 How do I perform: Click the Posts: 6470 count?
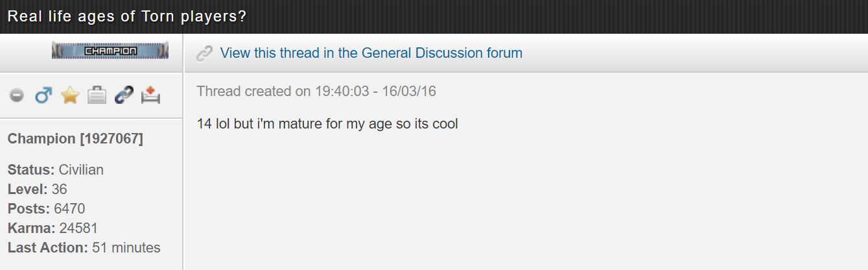(46, 209)
